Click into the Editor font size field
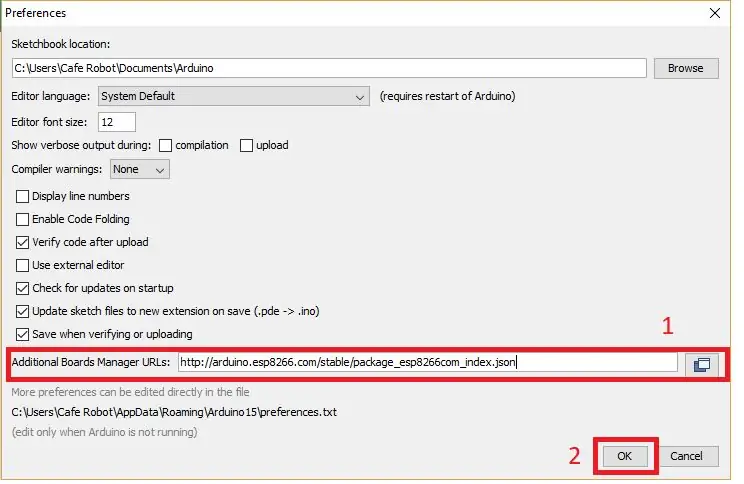744x484 pixels. (x=117, y=122)
